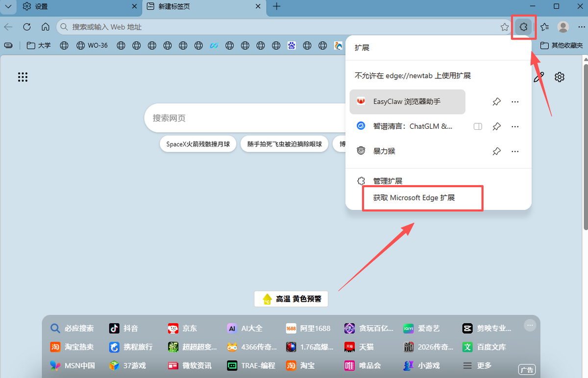Open 微软资讯 quick link

(x=190, y=365)
